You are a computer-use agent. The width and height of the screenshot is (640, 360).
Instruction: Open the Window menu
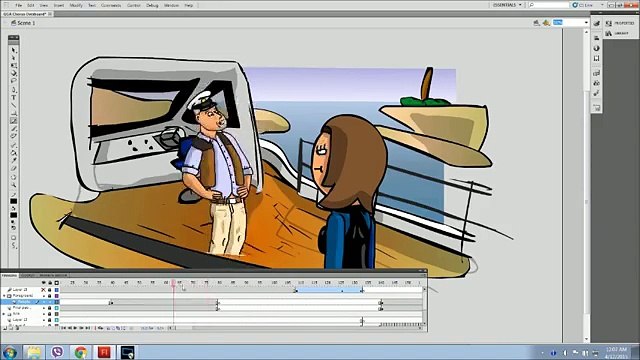point(171,5)
